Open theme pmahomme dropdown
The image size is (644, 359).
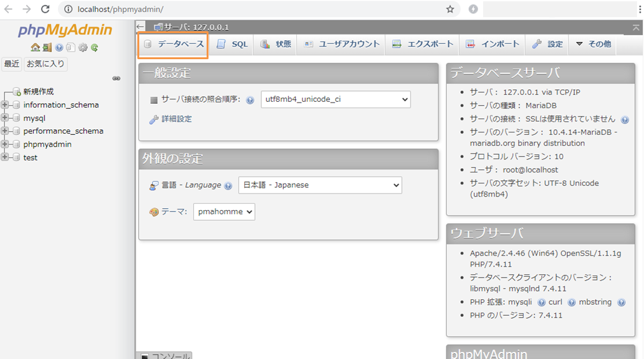[224, 212]
